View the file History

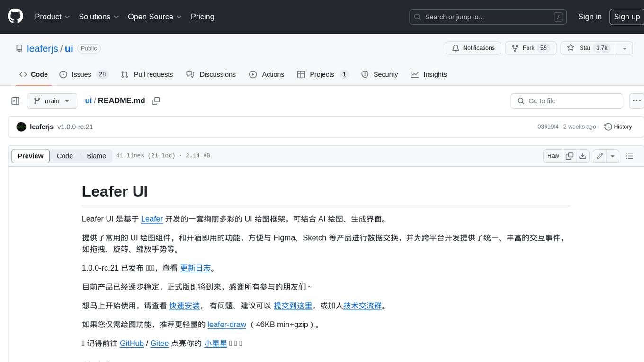618,127
